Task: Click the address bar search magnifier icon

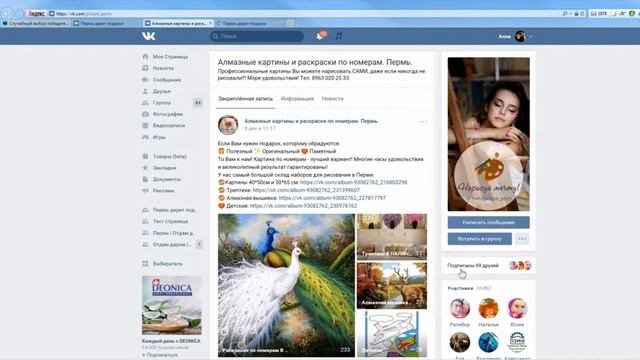Action: pyautogui.click(x=565, y=13)
